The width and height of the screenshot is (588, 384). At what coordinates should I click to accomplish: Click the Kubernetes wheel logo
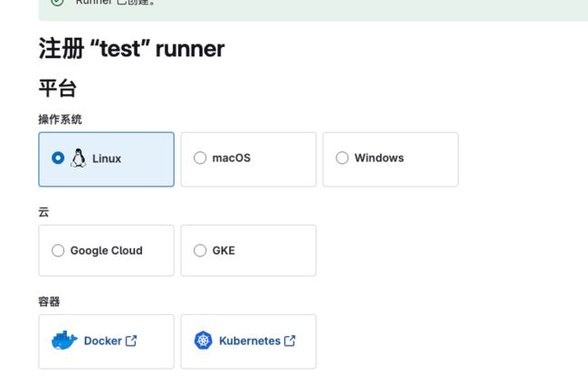[204, 341]
